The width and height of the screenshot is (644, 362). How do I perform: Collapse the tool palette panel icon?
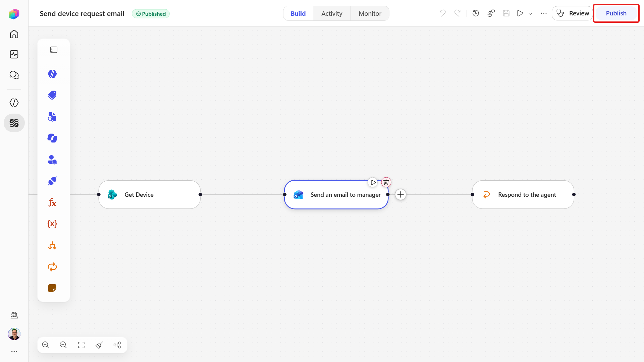point(54,50)
